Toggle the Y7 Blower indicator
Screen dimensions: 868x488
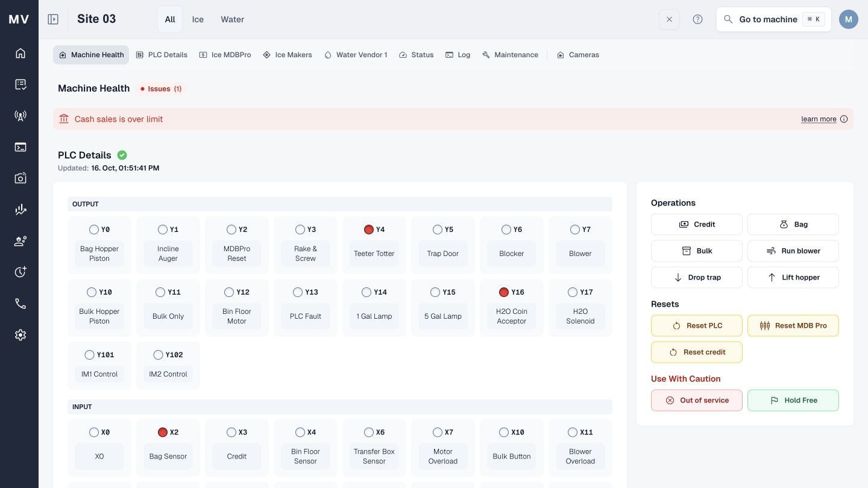click(575, 230)
